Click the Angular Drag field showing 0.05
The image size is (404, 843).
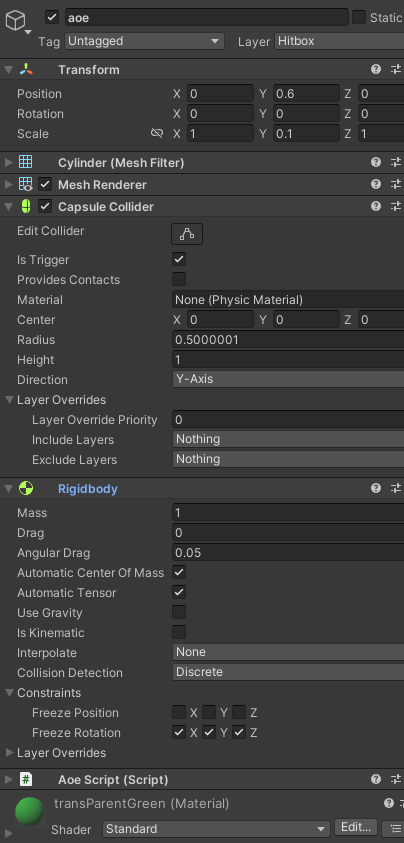click(x=288, y=553)
